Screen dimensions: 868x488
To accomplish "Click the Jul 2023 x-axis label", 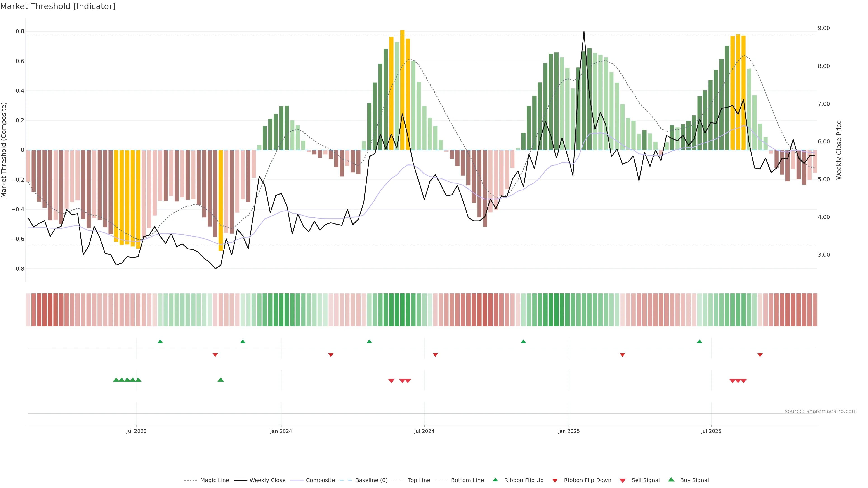I will click(x=137, y=431).
